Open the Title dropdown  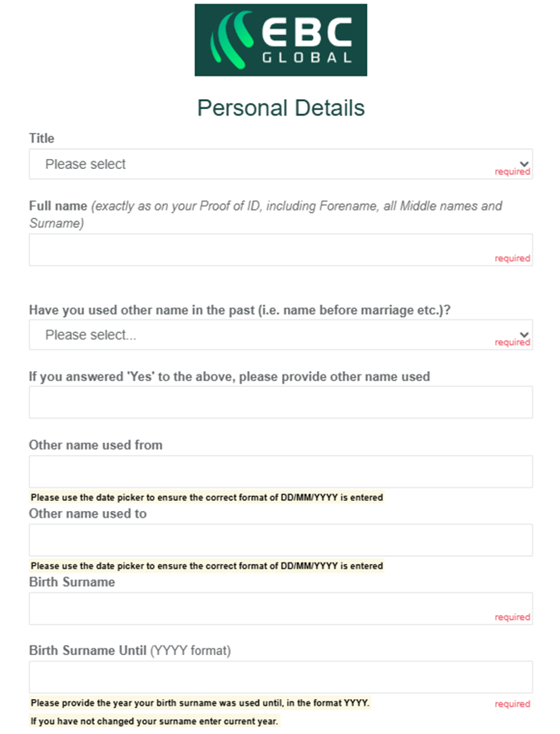tap(280, 164)
